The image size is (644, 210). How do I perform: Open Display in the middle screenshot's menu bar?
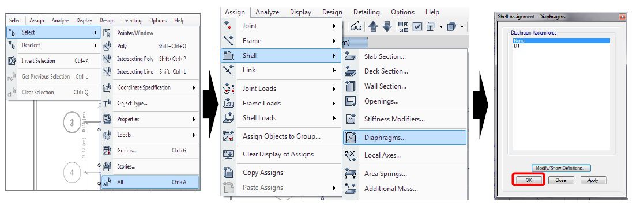(300, 12)
